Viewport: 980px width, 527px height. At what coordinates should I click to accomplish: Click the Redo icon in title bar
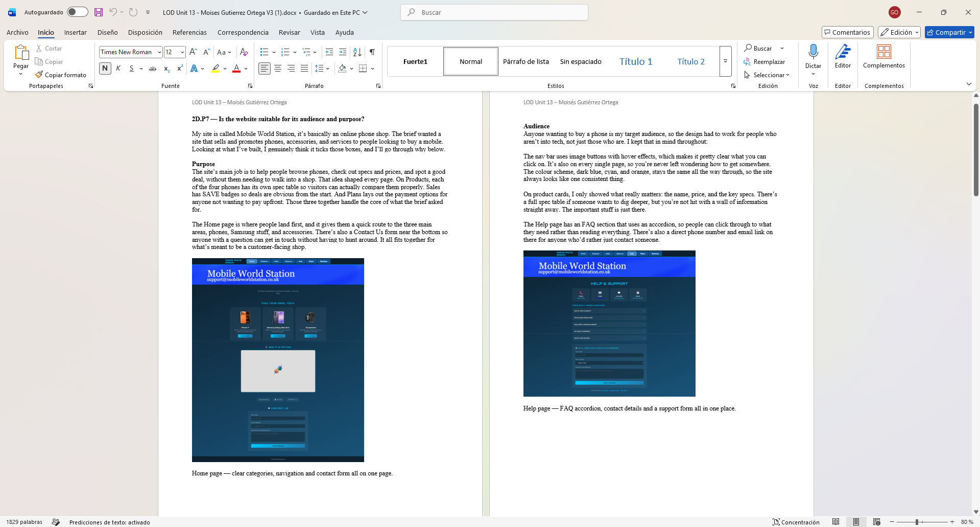[x=133, y=12]
